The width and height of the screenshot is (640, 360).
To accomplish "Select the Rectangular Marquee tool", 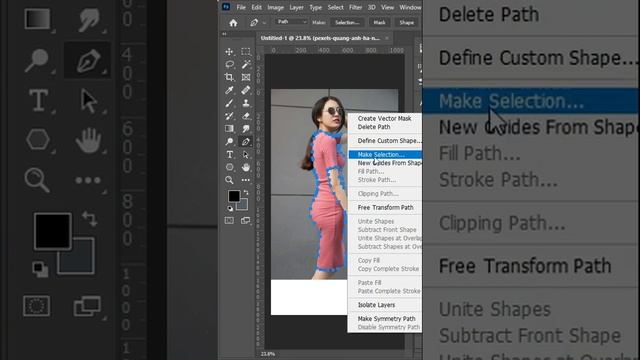I will pyautogui.click(x=246, y=52).
